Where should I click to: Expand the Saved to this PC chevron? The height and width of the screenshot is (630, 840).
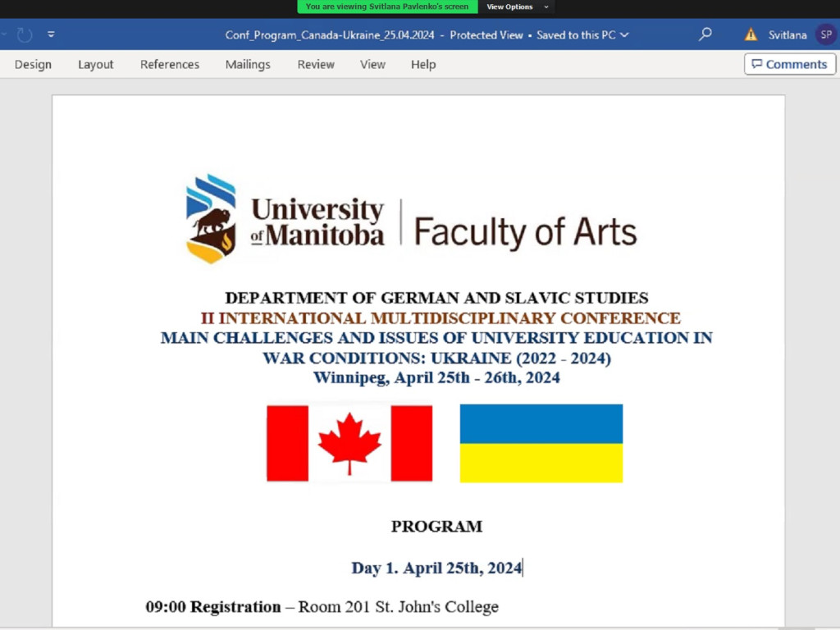coord(624,35)
